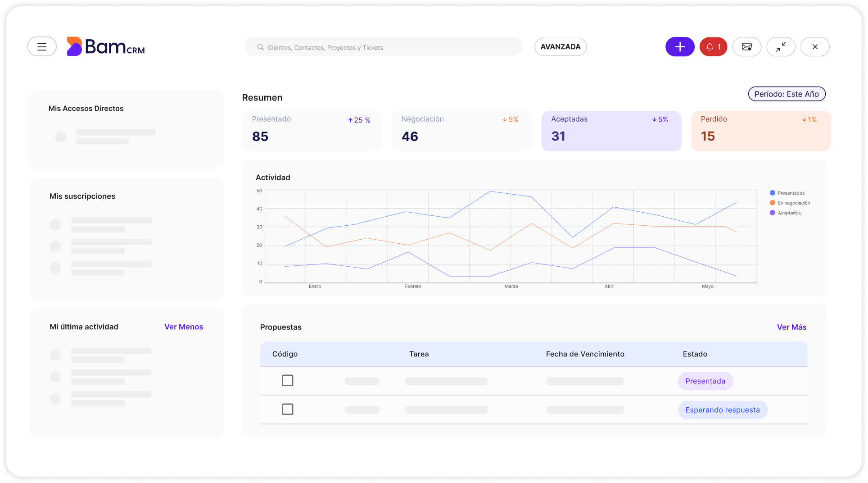868x483 pixels.
Task: Change the Período: Este Año filter
Action: tap(787, 94)
